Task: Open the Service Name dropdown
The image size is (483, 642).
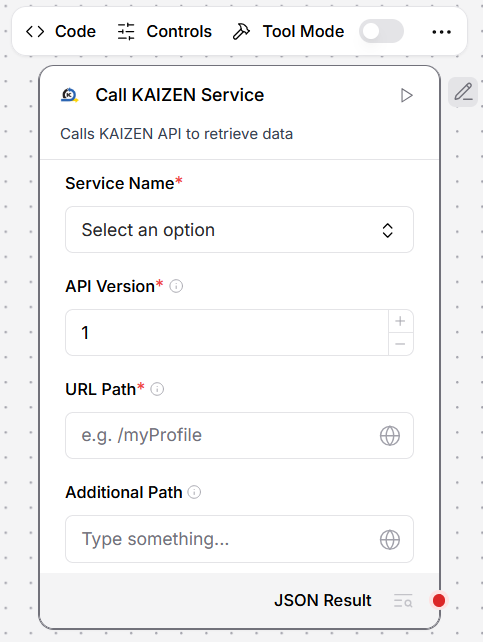Action: 239,230
